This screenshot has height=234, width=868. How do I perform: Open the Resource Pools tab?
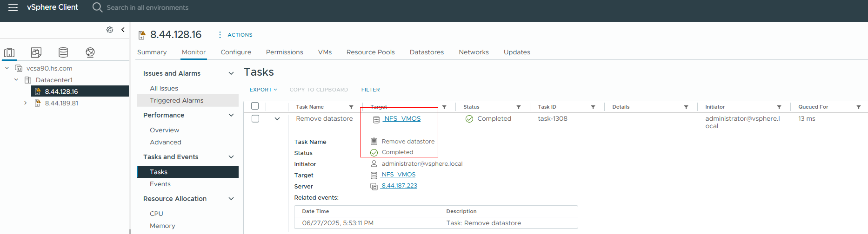coord(371,52)
